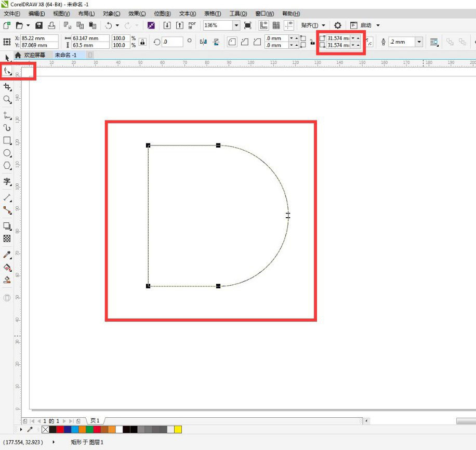Select the Ellipse tool
Viewport: 476px width, 450px height.
[x=7, y=153]
